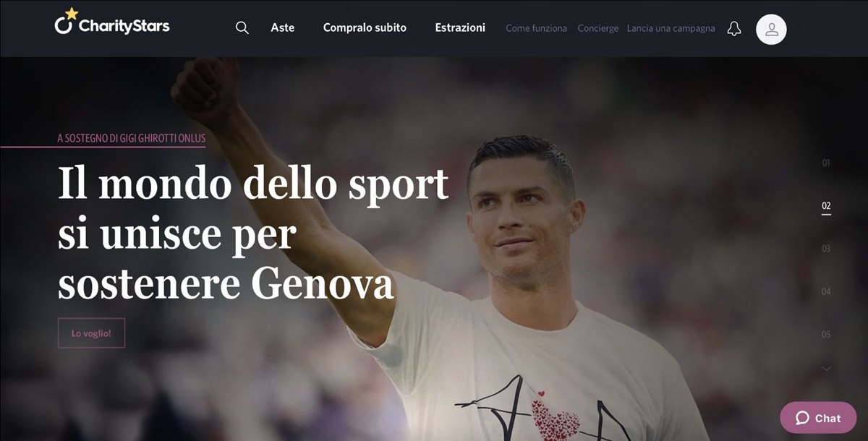Open Come funziona link

(x=536, y=28)
